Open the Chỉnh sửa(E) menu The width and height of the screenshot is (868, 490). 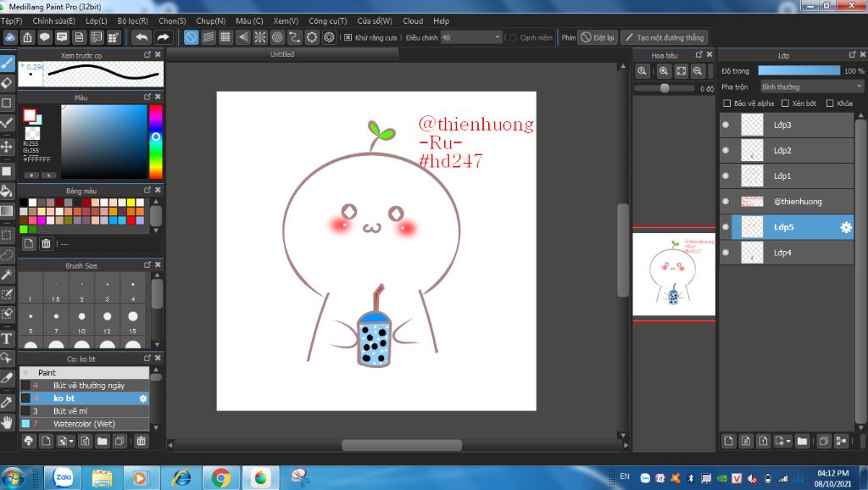point(53,20)
